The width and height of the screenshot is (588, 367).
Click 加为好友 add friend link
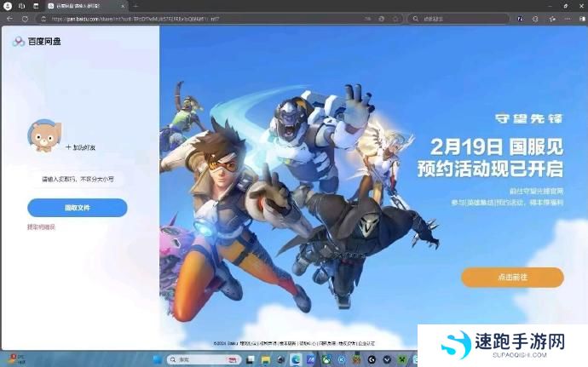pyautogui.click(x=81, y=147)
